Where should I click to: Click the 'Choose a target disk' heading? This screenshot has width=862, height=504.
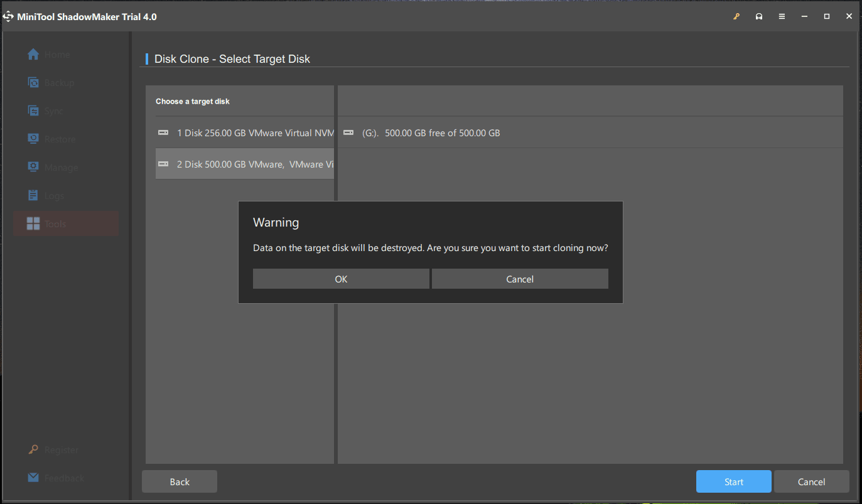(193, 101)
